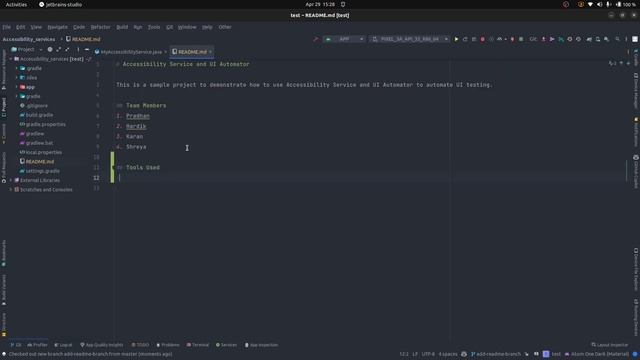This screenshot has height=360, width=640.
Task: Open the Navigate menu
Action: click(x=58, y=27)
